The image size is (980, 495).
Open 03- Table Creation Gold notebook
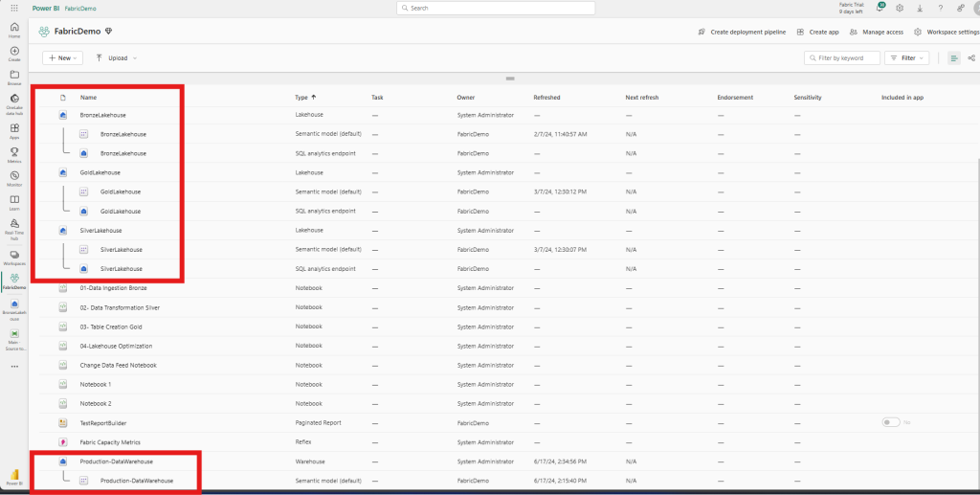click(x=111, y=326)
